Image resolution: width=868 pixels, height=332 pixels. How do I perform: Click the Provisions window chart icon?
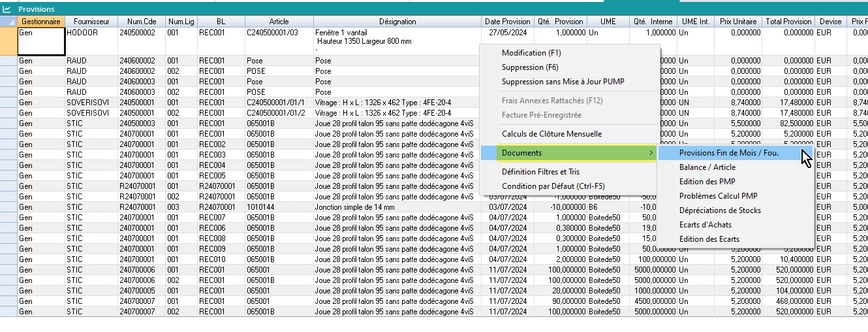7,9
